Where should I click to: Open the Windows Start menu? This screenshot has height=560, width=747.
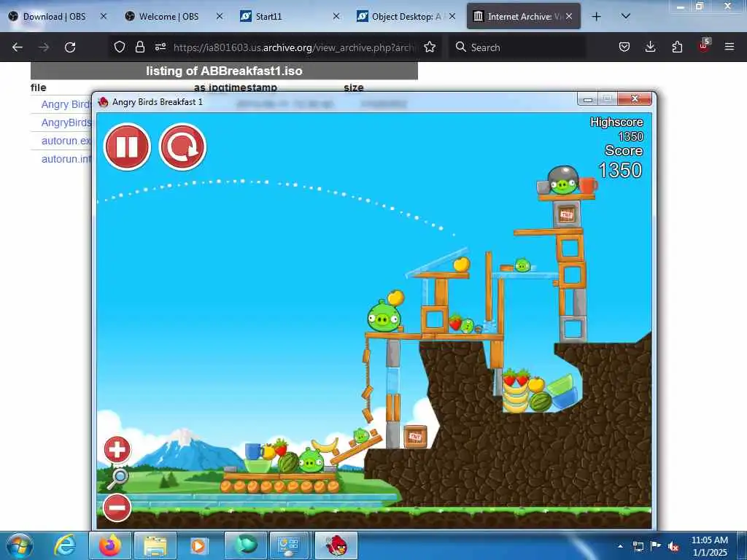pyautogui.click(x=19, y=545)
